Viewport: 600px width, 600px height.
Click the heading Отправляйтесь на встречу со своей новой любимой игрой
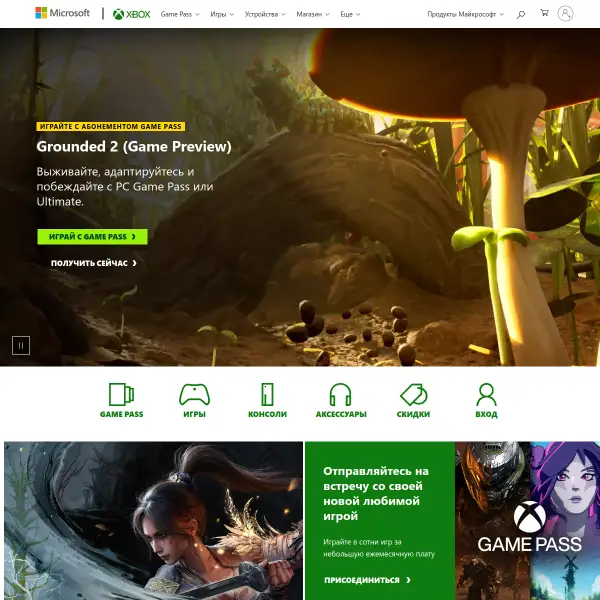pyautogui.click(x=376, y=493)
